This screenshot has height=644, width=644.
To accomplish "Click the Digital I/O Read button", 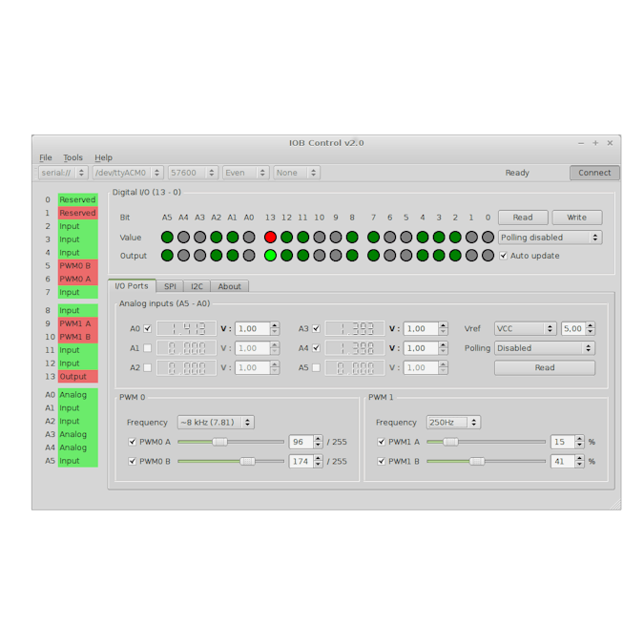I will point(523,218).
